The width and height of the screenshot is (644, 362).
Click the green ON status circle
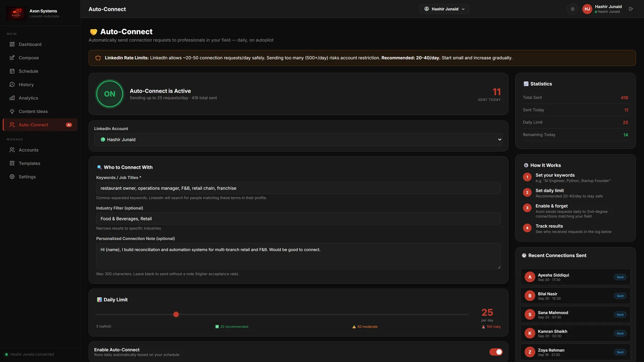(110, 94)
